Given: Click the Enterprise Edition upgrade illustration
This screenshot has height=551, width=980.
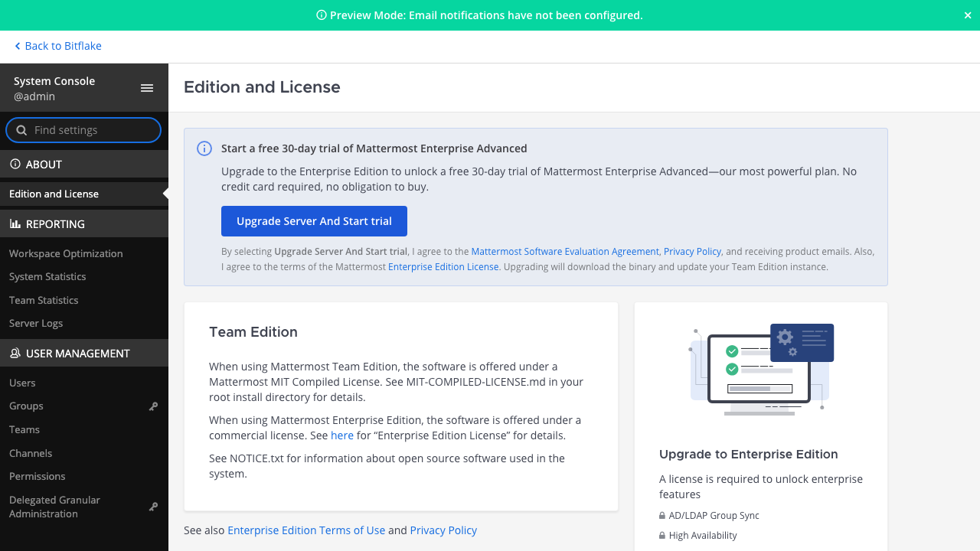Looking at the screenshot, I should pyautogui.click(x=761, y=370).
